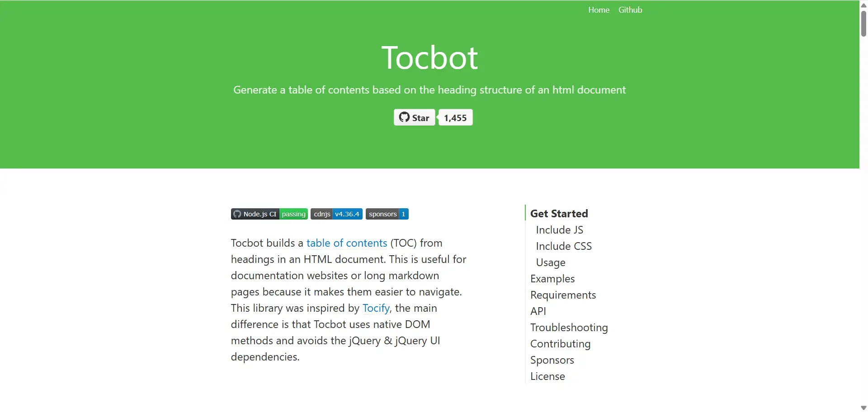Viewport: 868px width, 412px height.
Task: Click the Tocbot page title
Action: click(x=429, y=58)
